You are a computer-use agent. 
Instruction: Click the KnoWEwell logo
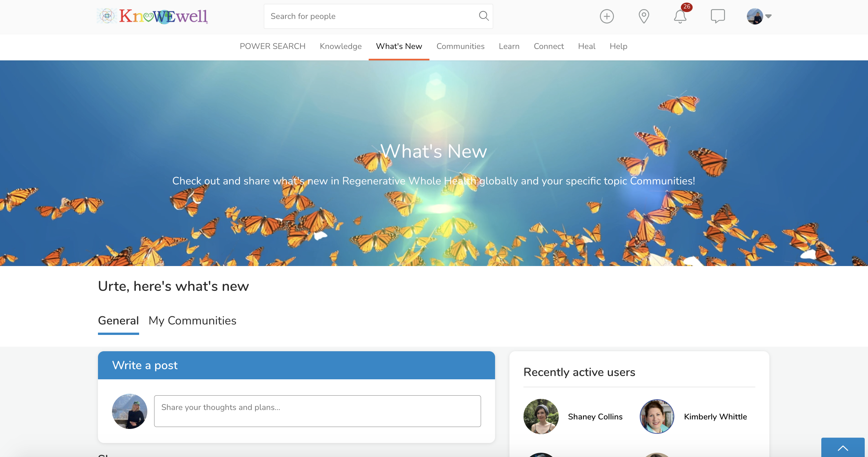152,16
